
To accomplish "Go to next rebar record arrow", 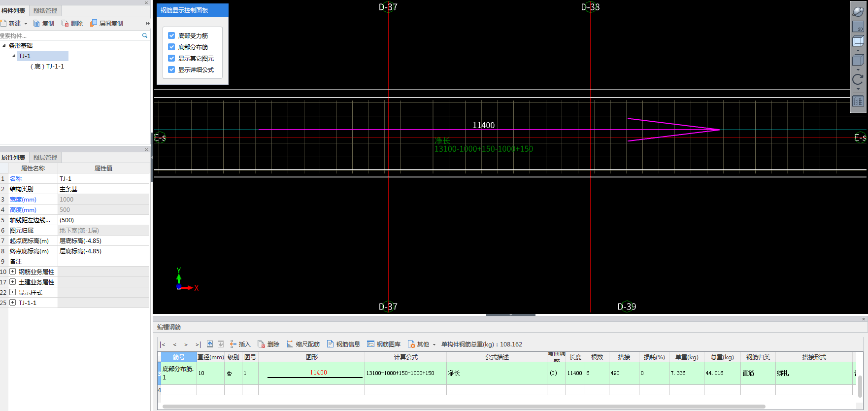I will click(186, 344).
